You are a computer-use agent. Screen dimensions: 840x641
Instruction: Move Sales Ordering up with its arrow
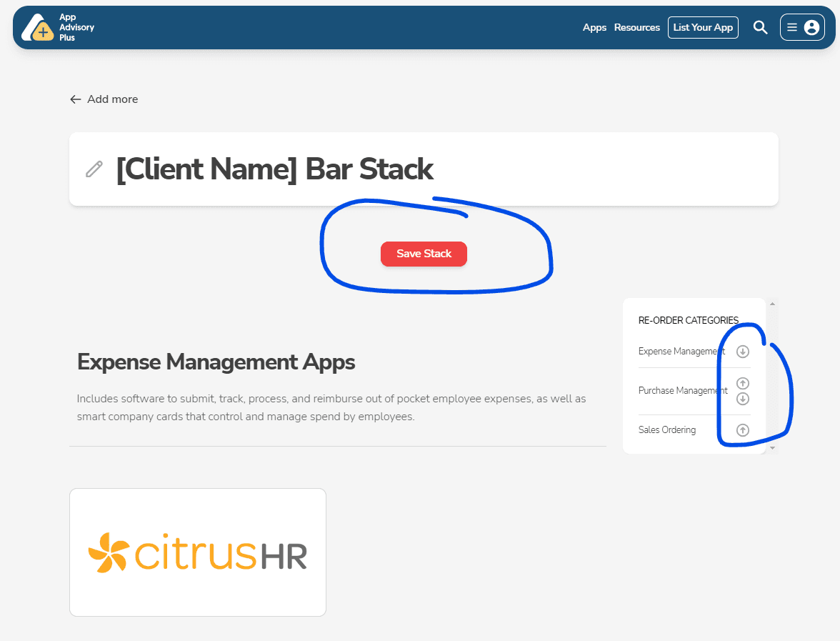pos(743,430)
